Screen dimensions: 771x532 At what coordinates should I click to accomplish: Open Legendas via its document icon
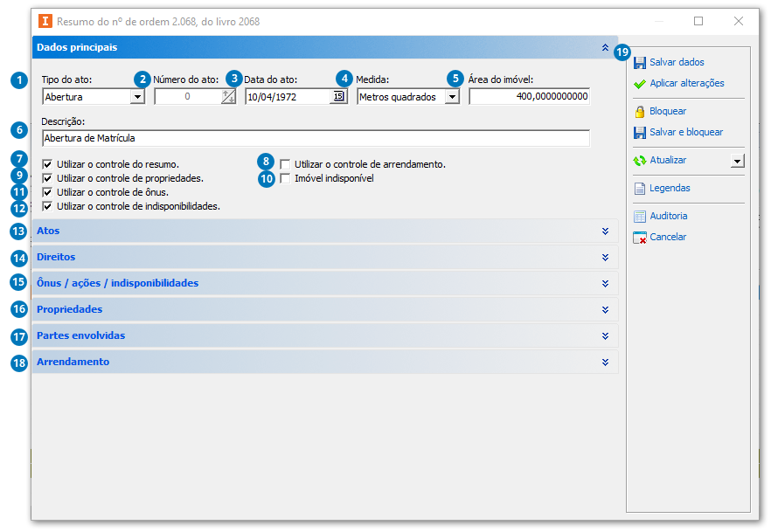pyautogui.click(x=640, y=189)
